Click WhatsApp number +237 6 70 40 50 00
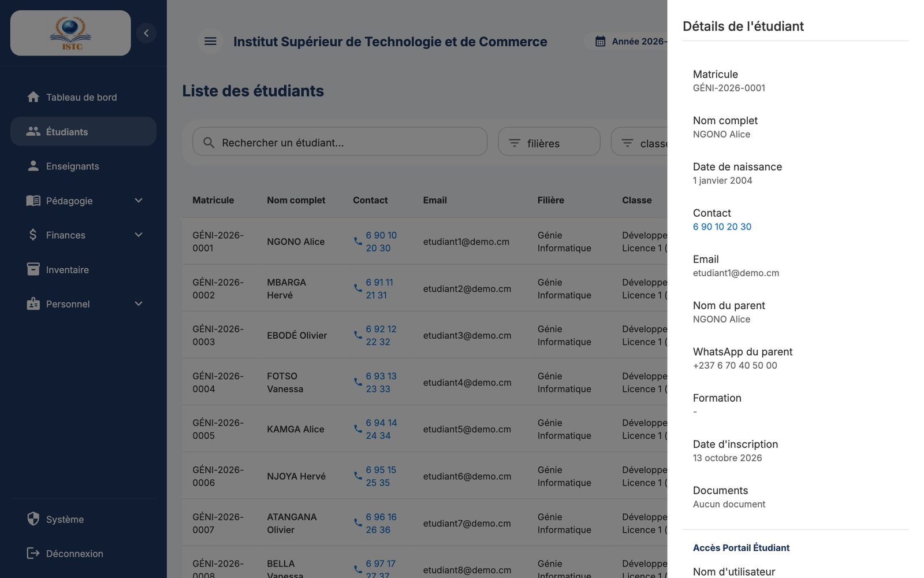The image size is (924, 578). click(x=735, y=365)
